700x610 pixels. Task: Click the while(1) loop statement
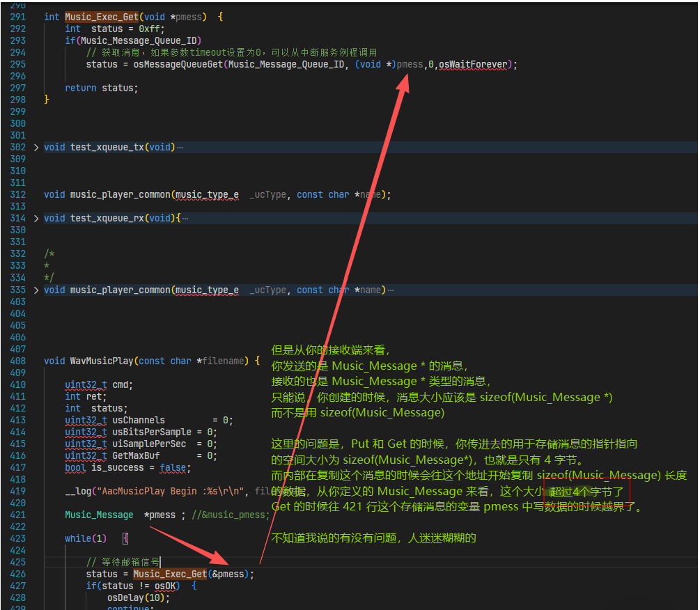point(86,538)
